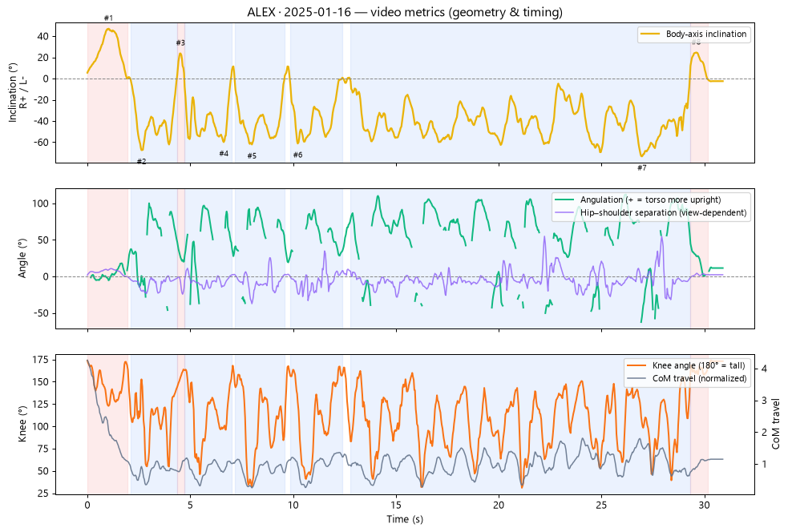Click the 75 tick on the Knee axis

(43, 449)
